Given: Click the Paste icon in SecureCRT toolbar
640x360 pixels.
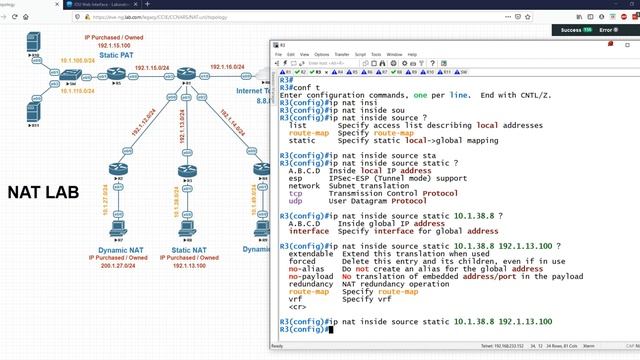Looking at the screenshot, I should [374, 63].
